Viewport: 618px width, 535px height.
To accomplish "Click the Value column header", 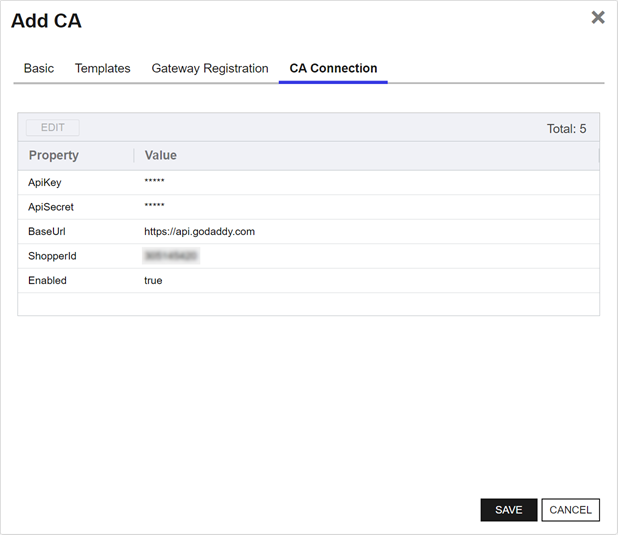I will pos(161,156).
